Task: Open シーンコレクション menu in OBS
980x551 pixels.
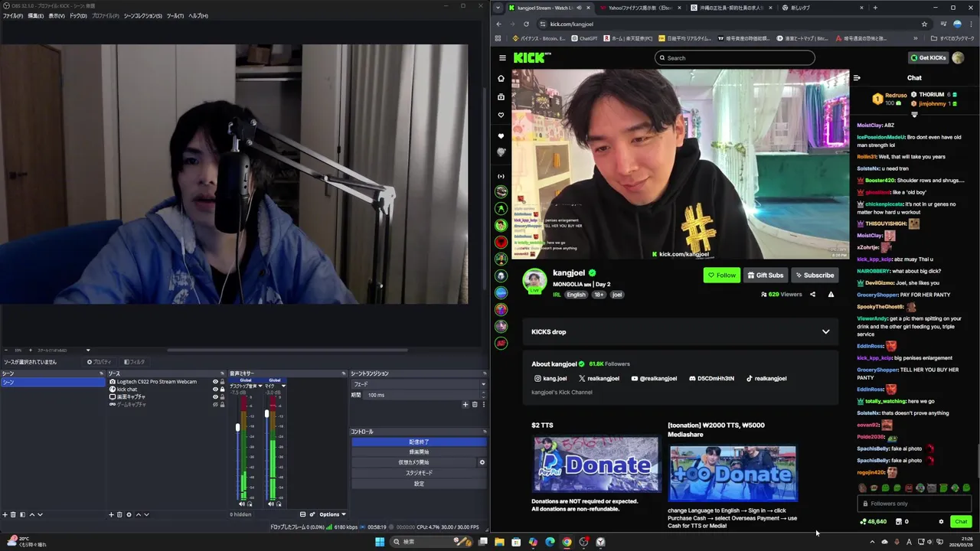Action: point(143,15)
